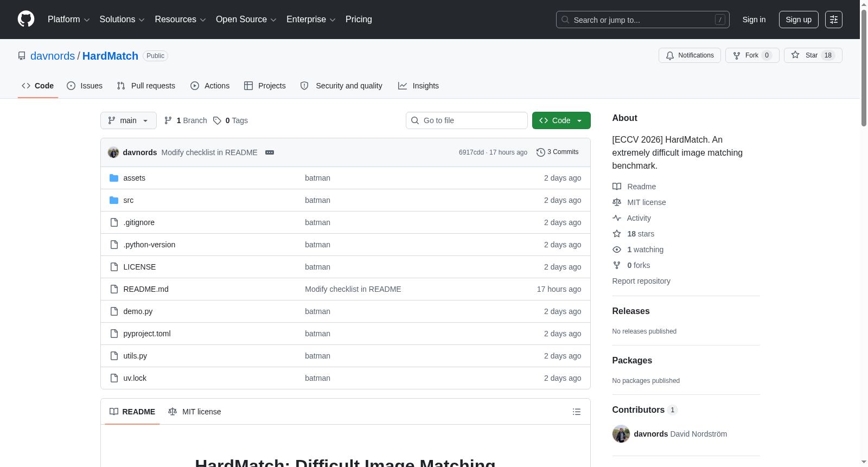The width and height of the screenshot is (868, 467).
Task: Open the src folder icon
Action: [114, 200]
